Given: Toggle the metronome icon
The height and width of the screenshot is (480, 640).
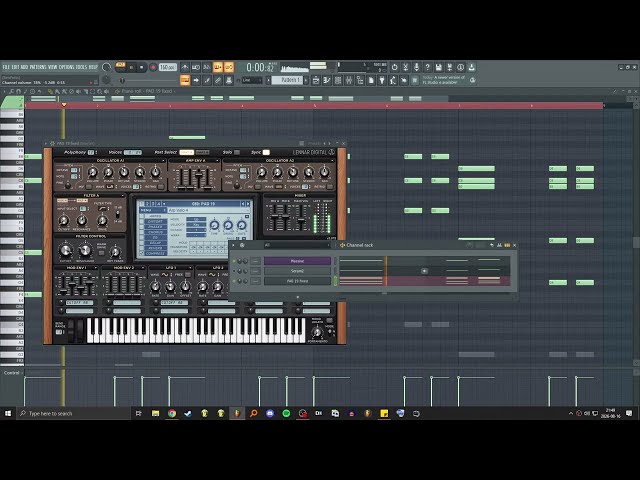Looking at the screenshot, I should [x=185, y=67].
